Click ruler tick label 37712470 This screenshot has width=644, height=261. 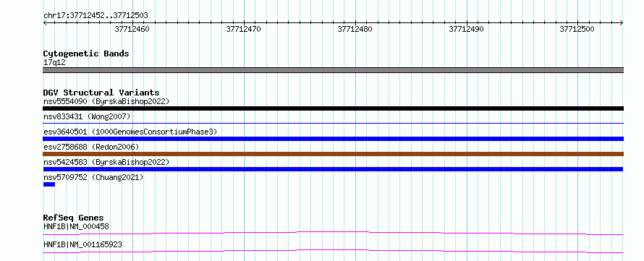[243, 29]
